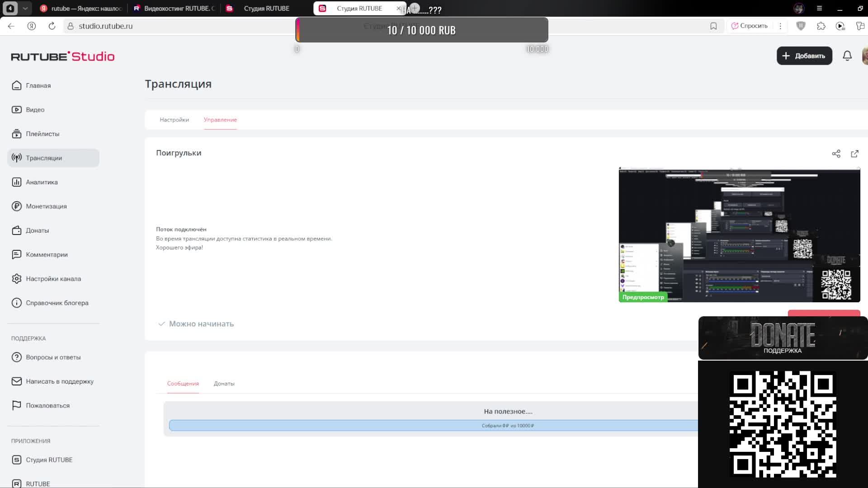
Task: Open stream in new window icon
Action: pyautogui.click(x=854, y=154)
